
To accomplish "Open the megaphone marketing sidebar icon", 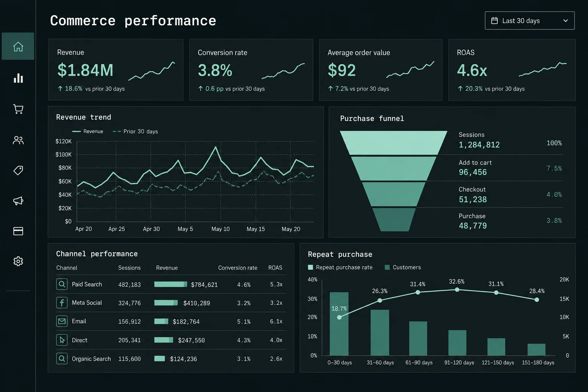I will [18, 201].
